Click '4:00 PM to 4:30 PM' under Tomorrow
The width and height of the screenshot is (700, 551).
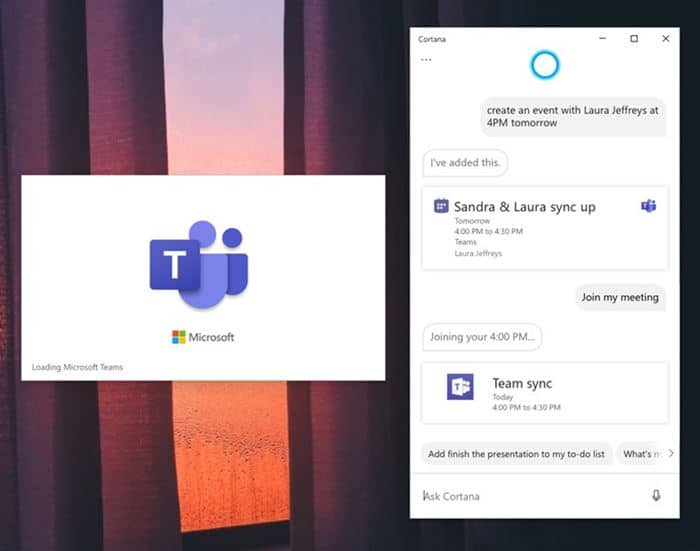pyautogui.click(x=488, y=231)
